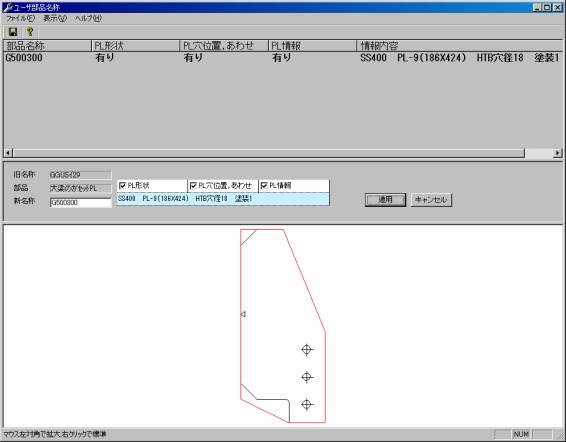Open the ヘルプ menu
The height and width of the screenshot is (442, 566).
88,18
